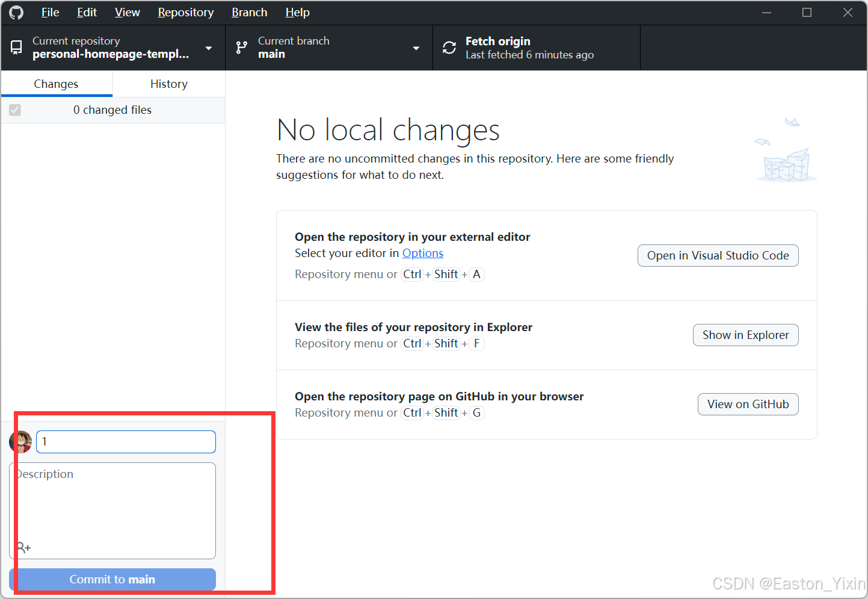Screen dimensions: 868x599
Task: Open the Help menu
Action: [297, 13]
